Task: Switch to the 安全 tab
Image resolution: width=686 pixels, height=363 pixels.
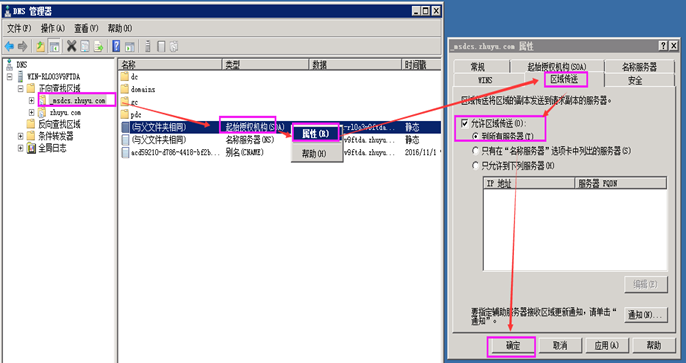Action: (x=635, y=80)
